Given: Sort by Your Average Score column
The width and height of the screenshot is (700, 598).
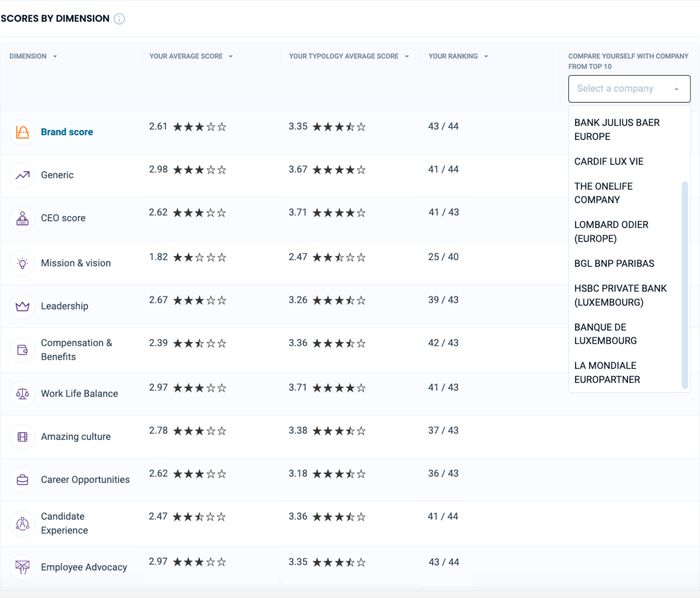Looking at the screenshot, I should click(231, 56).
